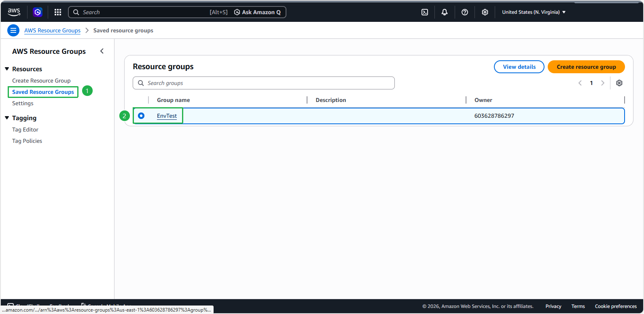Click the View details button

[519, 67]
